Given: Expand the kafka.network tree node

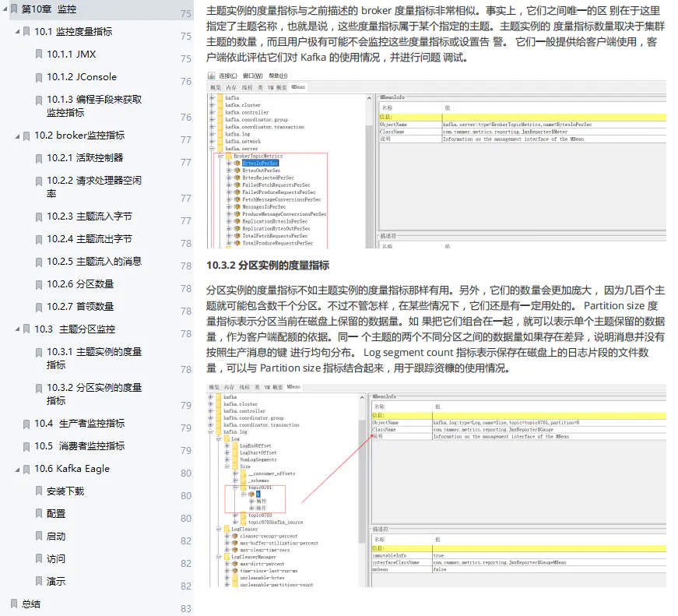Looking at the screenshot, I should click(x=211, y=141).
